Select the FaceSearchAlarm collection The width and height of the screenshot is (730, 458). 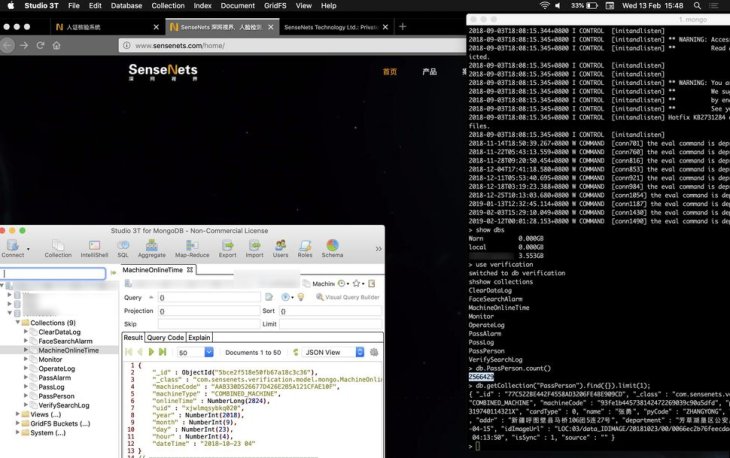(x=65, y=341)
